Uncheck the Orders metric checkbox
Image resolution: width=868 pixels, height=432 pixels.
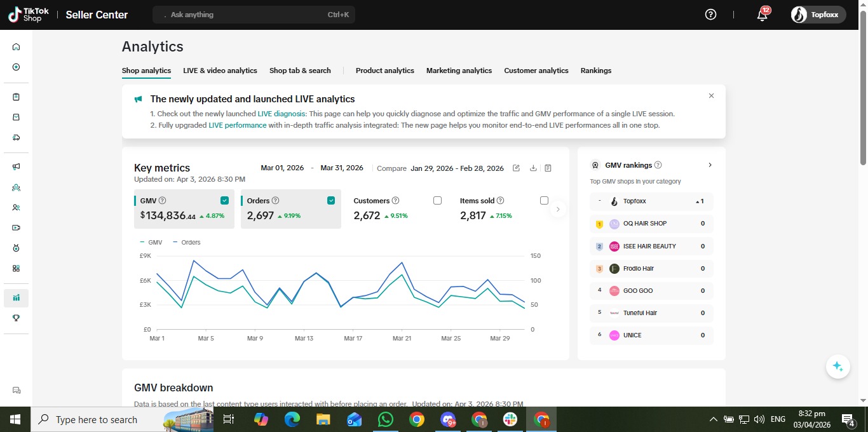point(331,201)
